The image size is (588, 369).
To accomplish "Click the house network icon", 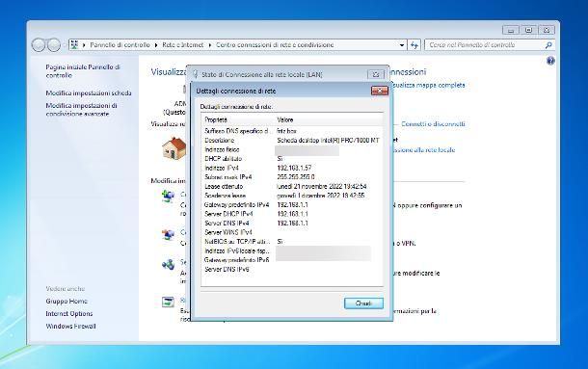I will [x=174, y=148].
